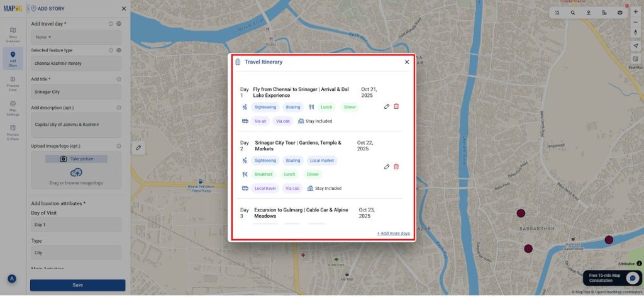Select the Sightseeing tag in Day 1

coord(265,107)
